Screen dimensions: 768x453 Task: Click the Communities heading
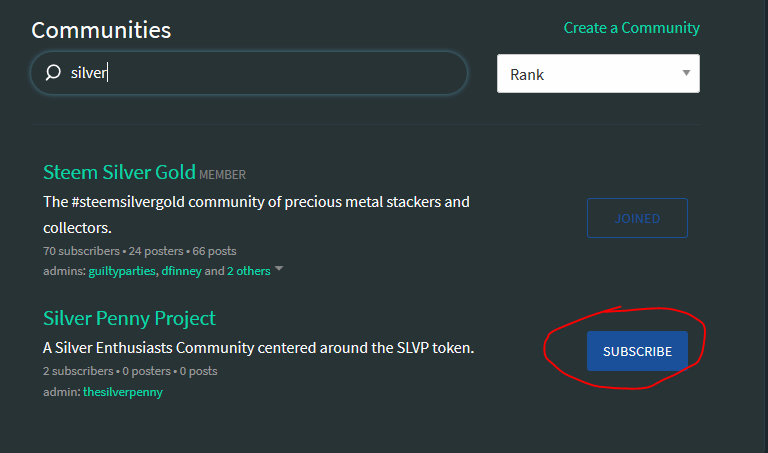pyautogui.click(x=101, y=30)
